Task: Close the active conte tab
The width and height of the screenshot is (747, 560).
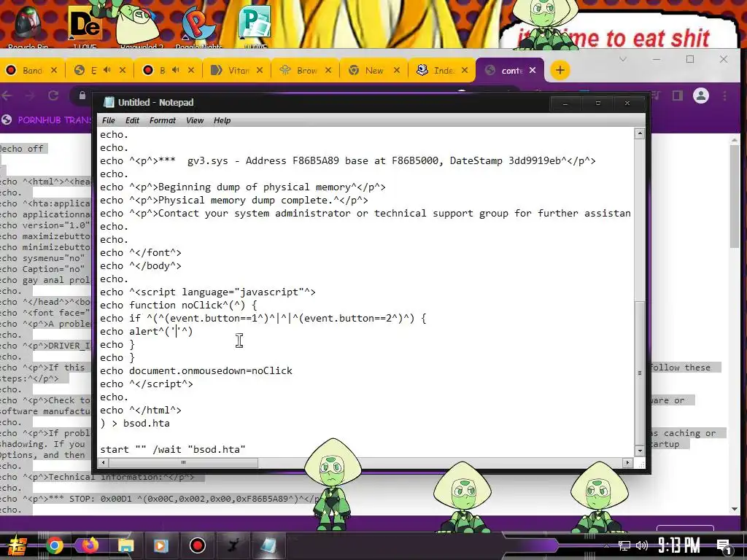Action: tap(533, 70)
